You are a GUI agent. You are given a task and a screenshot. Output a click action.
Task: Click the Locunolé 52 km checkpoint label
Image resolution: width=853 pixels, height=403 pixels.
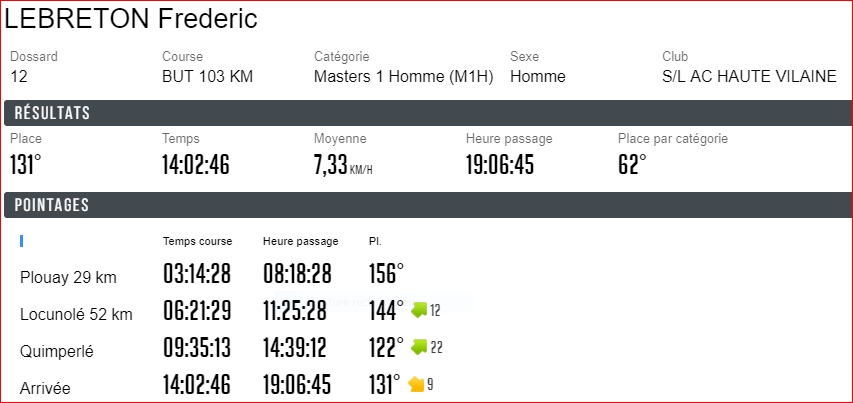(x=76, y=314)
